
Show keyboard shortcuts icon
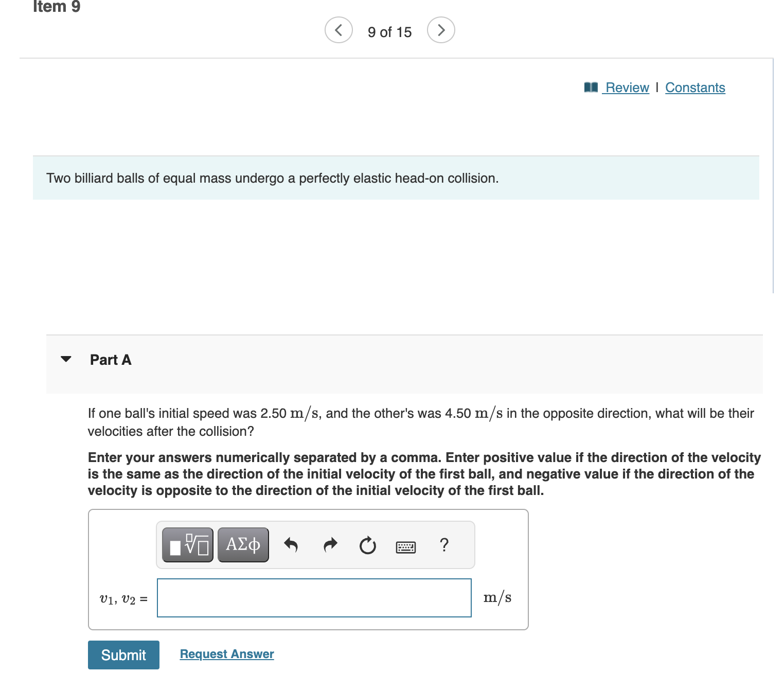coord(406,547)
